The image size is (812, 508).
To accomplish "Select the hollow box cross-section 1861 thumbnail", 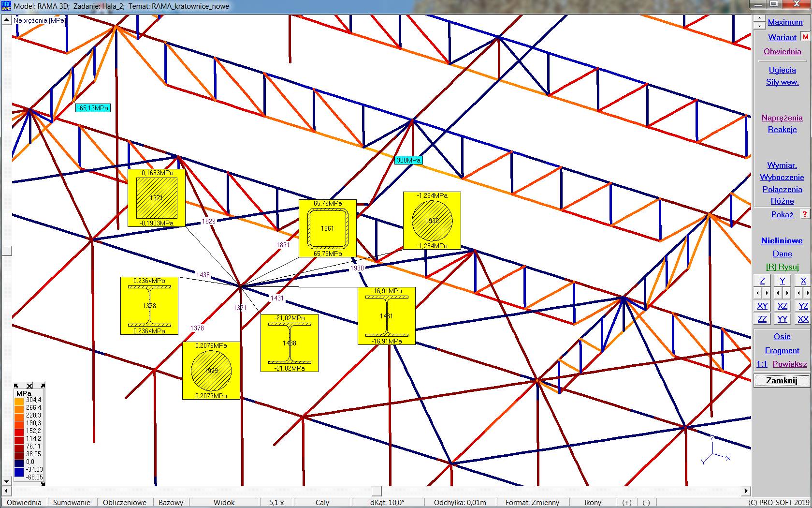I will 328,228.
